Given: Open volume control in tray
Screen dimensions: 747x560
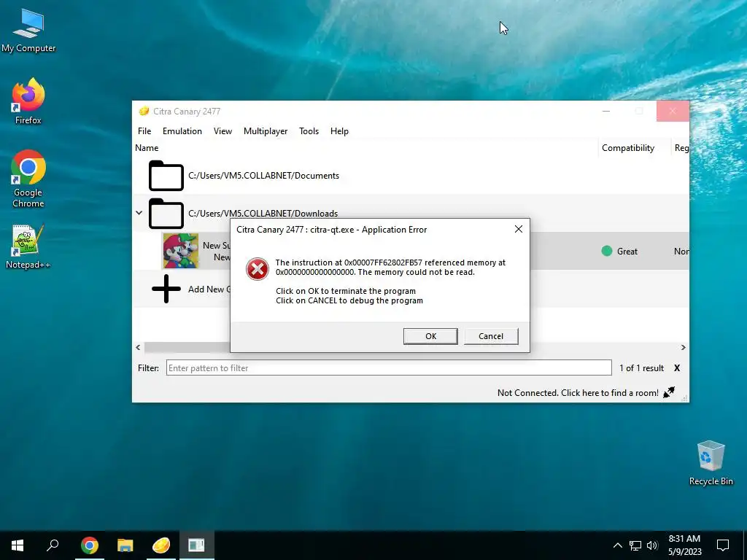Looking at the screenshot, I should (652, 545).
